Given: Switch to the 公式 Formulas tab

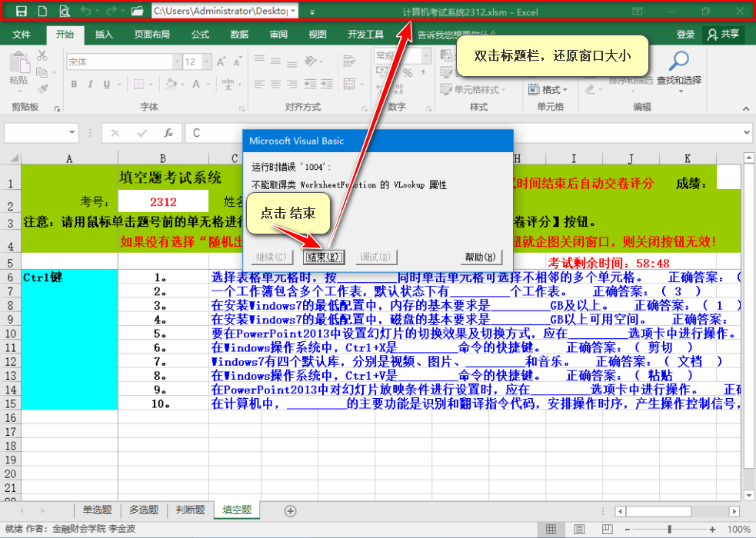Looking at the screenshot, I should 200,34.
